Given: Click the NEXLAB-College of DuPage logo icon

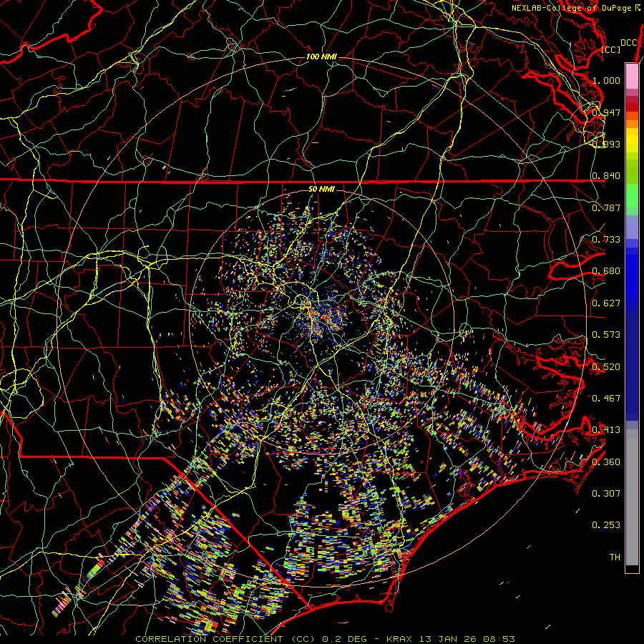Looking at the screenshot, I should coord(638,7).
